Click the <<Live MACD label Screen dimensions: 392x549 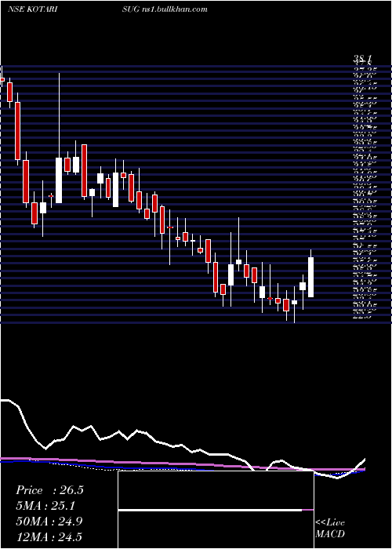coord(330,528)
